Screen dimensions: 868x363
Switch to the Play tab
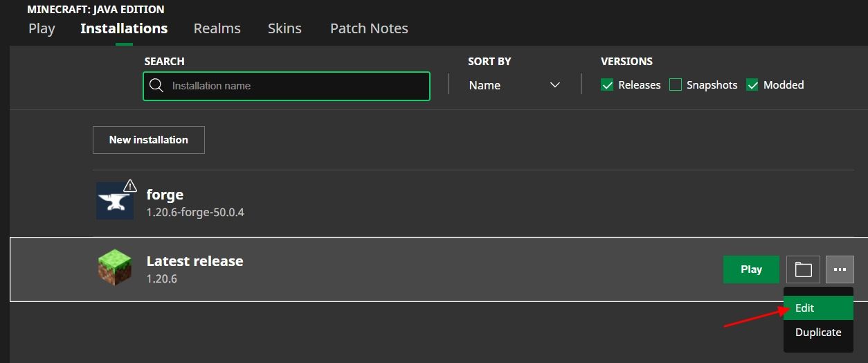tap(42, 28)
